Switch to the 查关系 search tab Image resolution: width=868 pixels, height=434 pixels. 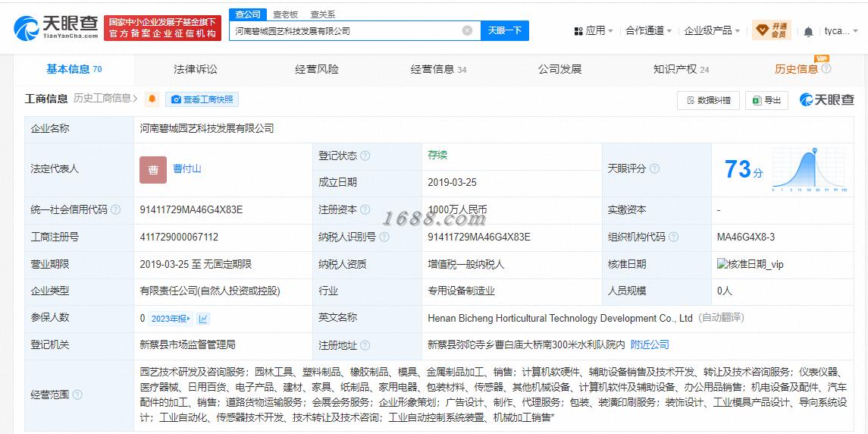(323, 15)
